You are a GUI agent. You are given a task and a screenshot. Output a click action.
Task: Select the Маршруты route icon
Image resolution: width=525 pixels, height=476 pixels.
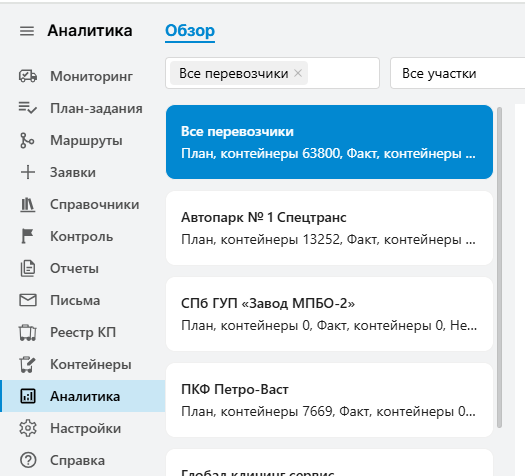pos(27,140)
